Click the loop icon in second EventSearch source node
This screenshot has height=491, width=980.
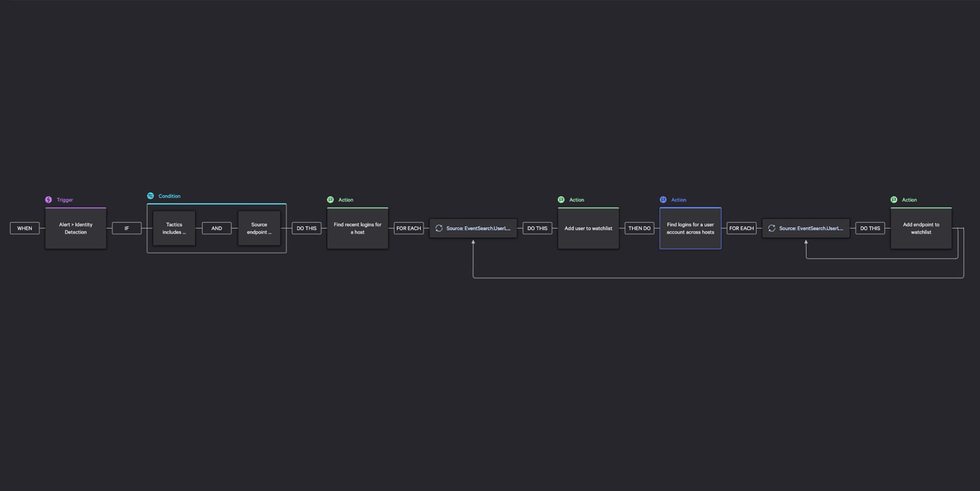pyautogui.click(x=772, y=228)
